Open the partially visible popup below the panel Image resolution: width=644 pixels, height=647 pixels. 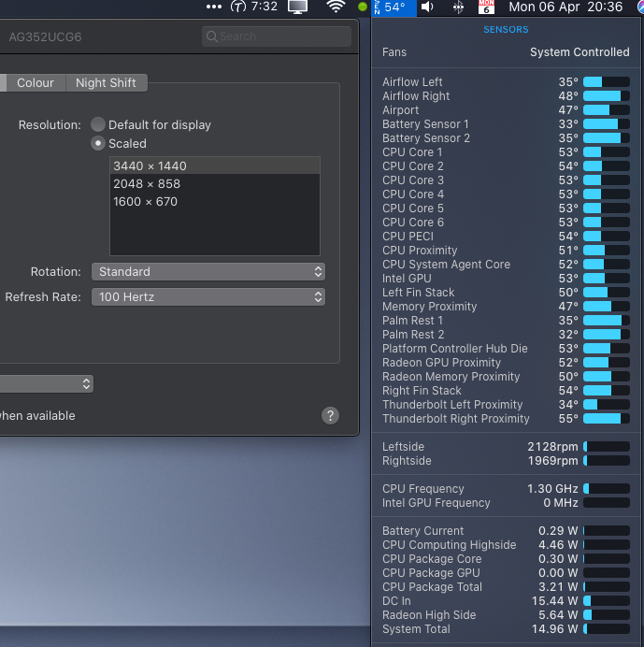[x=46, y=383]
